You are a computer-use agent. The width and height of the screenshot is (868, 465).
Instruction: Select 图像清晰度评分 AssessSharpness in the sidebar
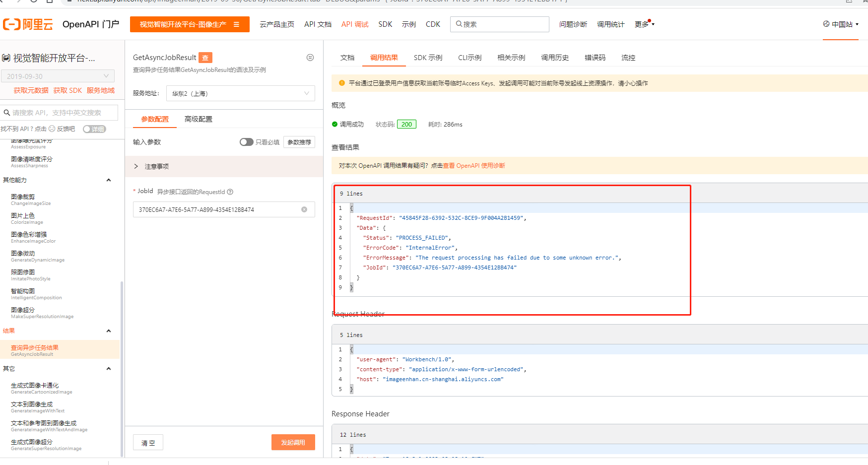click(32, 162)
